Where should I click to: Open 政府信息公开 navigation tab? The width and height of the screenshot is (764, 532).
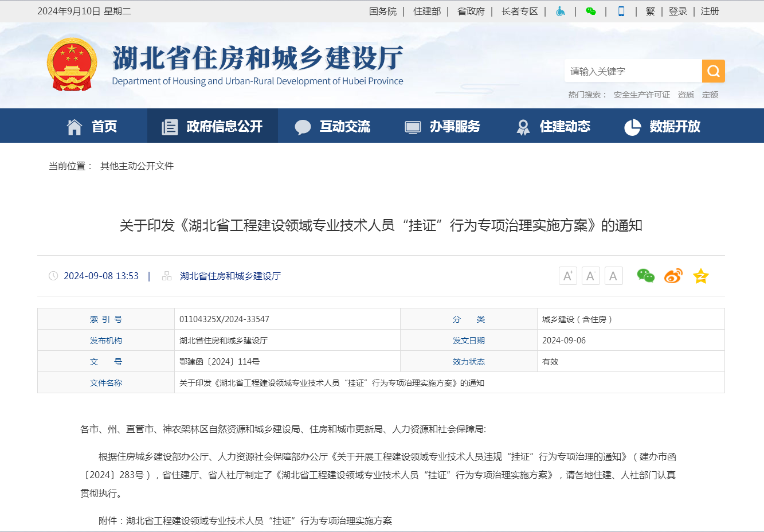pyautogui.click(x=213, y=126)
